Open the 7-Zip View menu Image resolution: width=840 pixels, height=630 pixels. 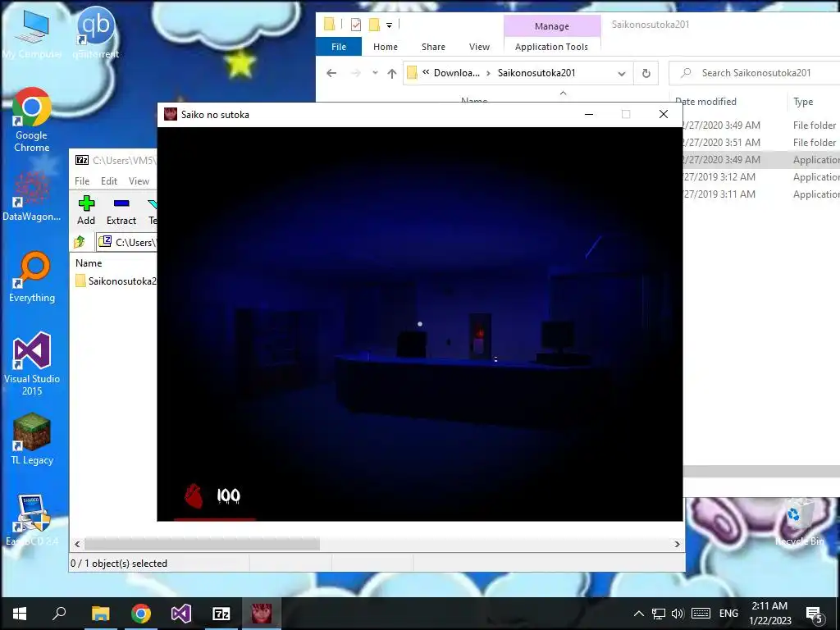139,181
